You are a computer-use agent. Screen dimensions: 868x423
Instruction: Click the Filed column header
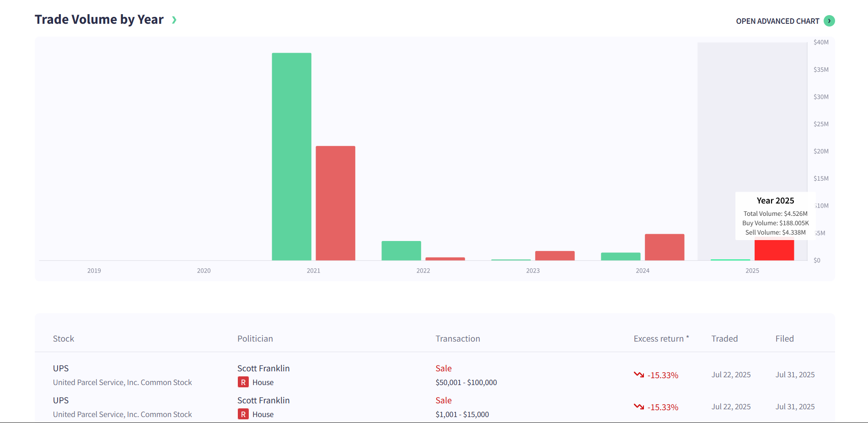pyautogui.click(x=784, y=339)
